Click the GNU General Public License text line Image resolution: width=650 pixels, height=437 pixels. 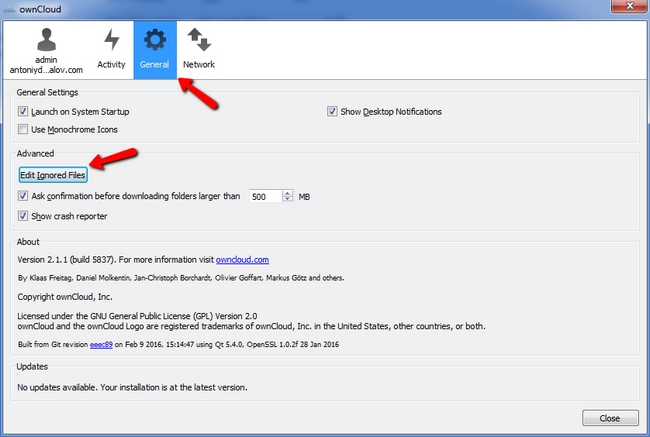[137, 316]
